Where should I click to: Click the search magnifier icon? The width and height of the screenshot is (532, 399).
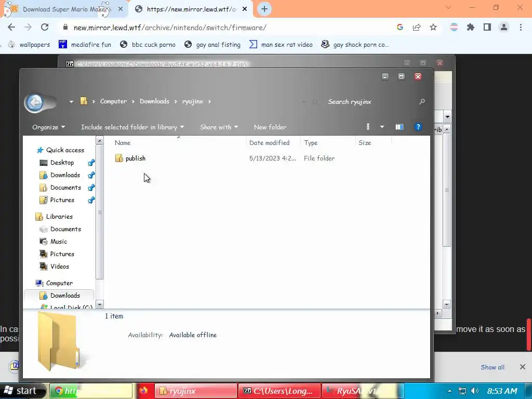[422, 101]
